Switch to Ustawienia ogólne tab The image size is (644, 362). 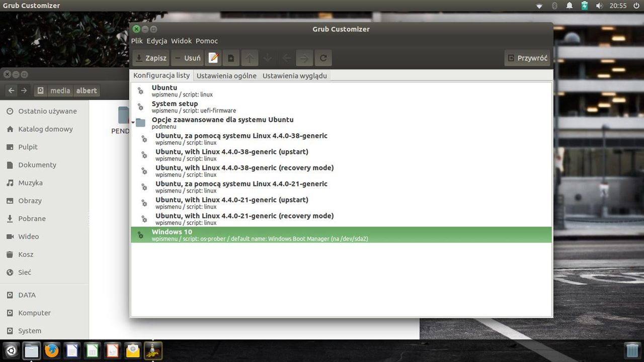click(226, 76)
